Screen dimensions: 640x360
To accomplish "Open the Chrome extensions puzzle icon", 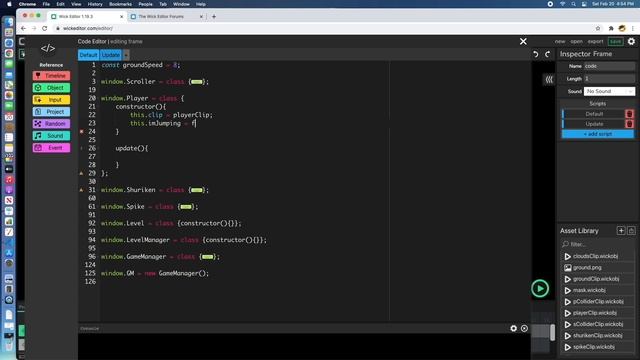I will pos(611,28).
